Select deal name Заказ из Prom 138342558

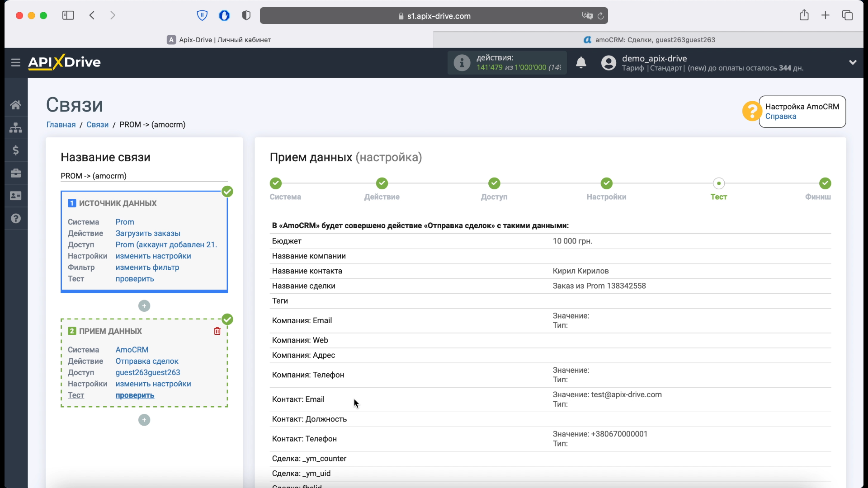point(599,286)
